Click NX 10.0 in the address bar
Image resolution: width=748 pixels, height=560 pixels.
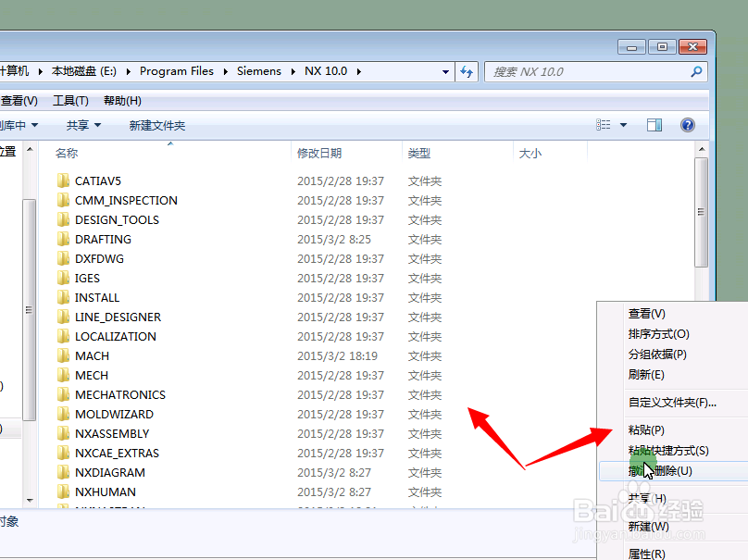coord(326,71)
